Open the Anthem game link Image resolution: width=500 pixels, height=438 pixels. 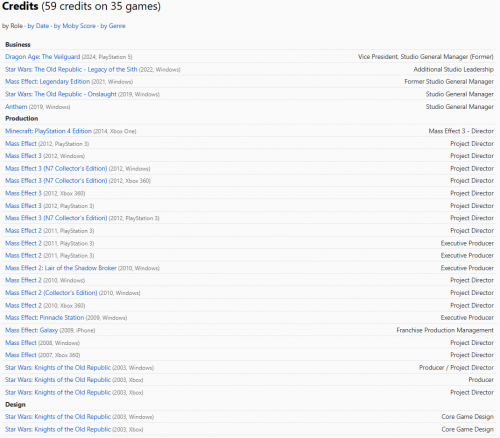click(x=16, y=107)
